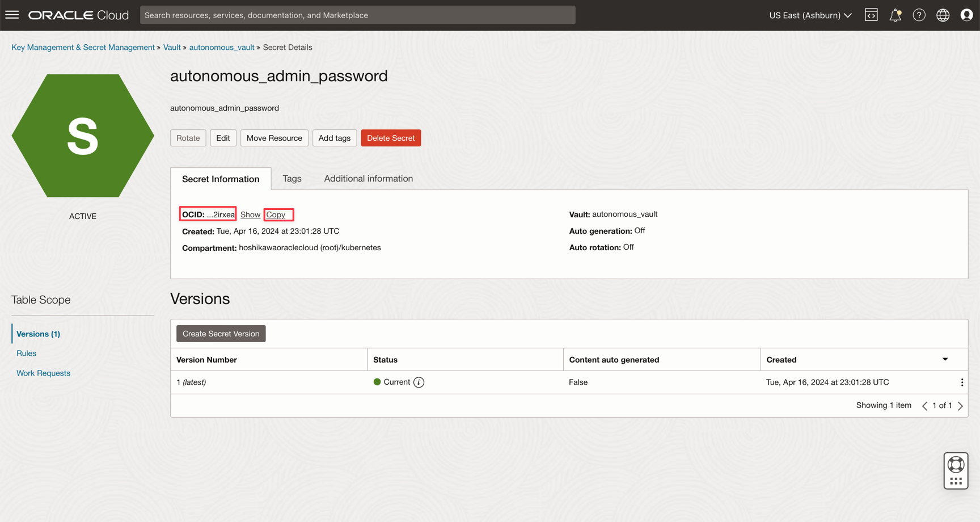Go to the next page of versions
This screenshot has width=980, height=522.
[x=960, y=406]
